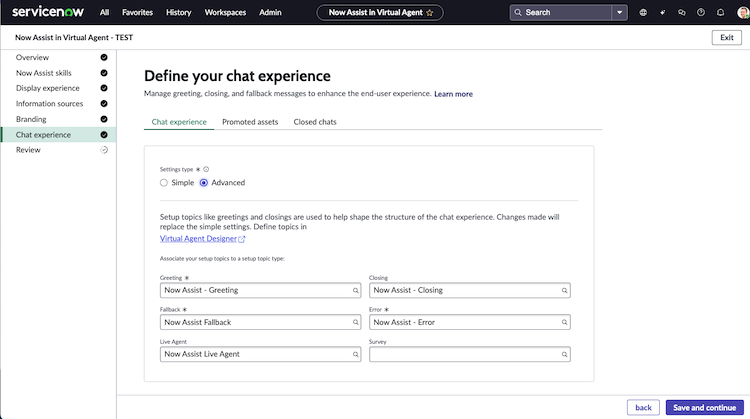Open the chat conversations icon in header
The height and width of the screenshot is (419, 750).
tap(682, 12)
